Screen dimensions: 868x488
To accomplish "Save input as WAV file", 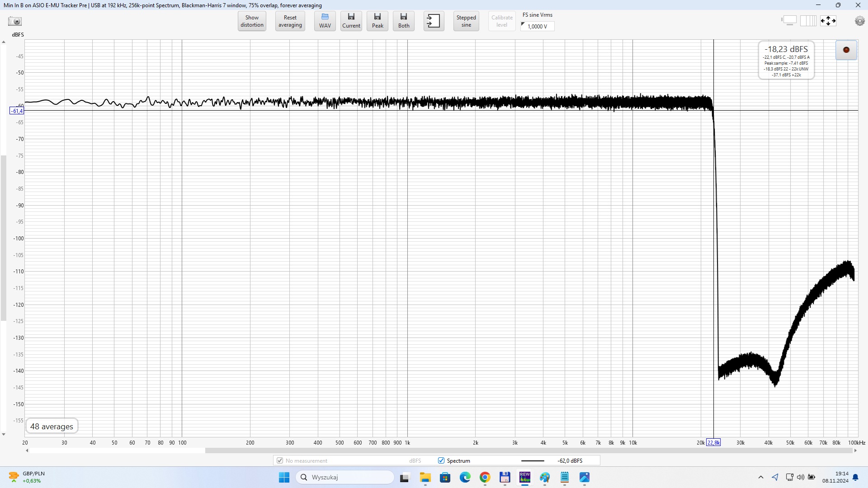I will [x=325, y=21].
